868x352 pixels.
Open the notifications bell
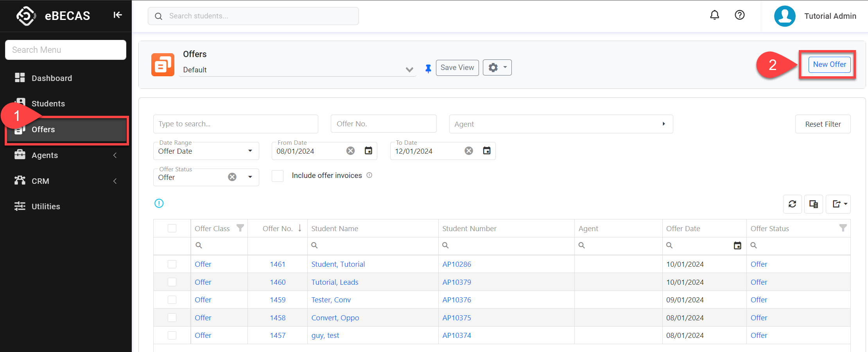[x=714, y=15]
